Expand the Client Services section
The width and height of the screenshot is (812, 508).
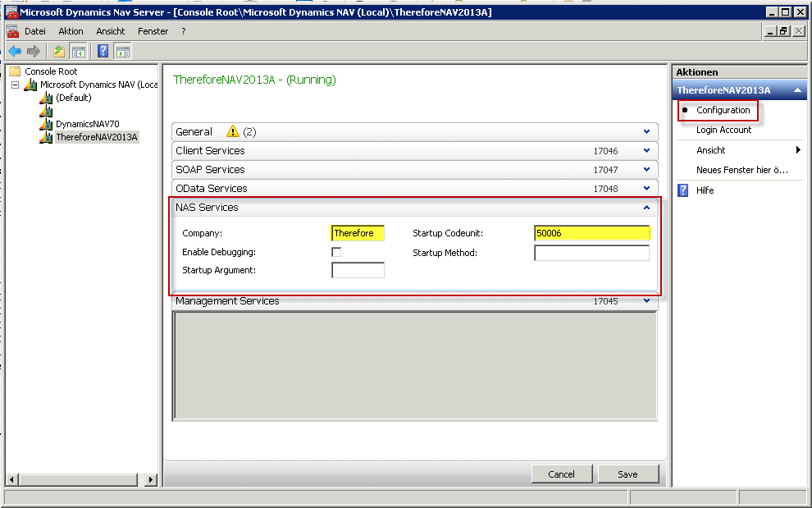click(647, 150)
